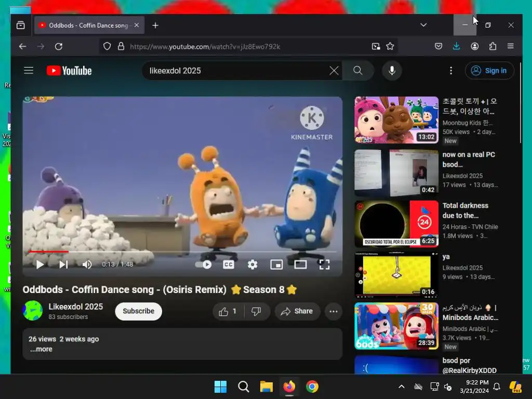Open Windows taskbar search
Image resolution: width=532 pixels, height=399 pixels.
click(x=244, y=387)
